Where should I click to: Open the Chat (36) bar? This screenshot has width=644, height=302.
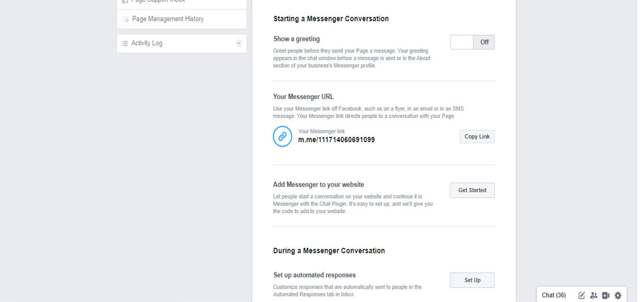tap(554, 295)
